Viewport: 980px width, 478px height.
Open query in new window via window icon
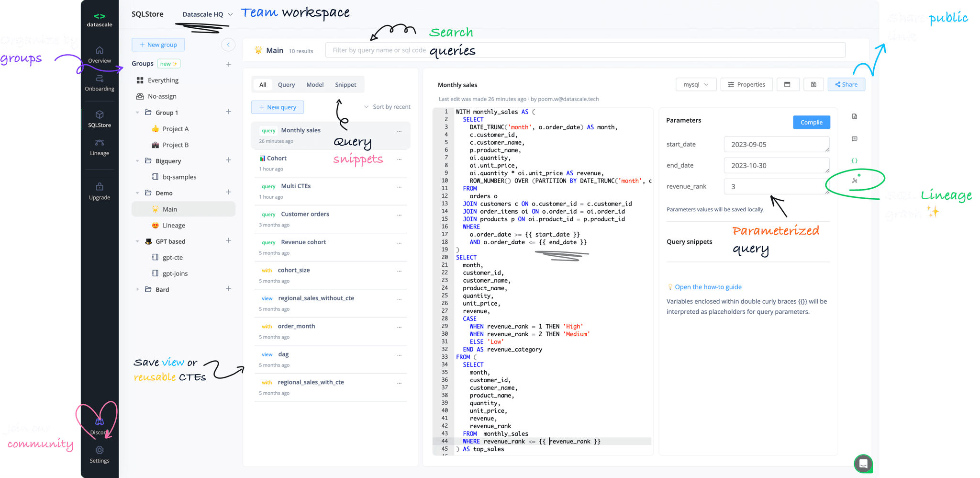coord(788,84)
